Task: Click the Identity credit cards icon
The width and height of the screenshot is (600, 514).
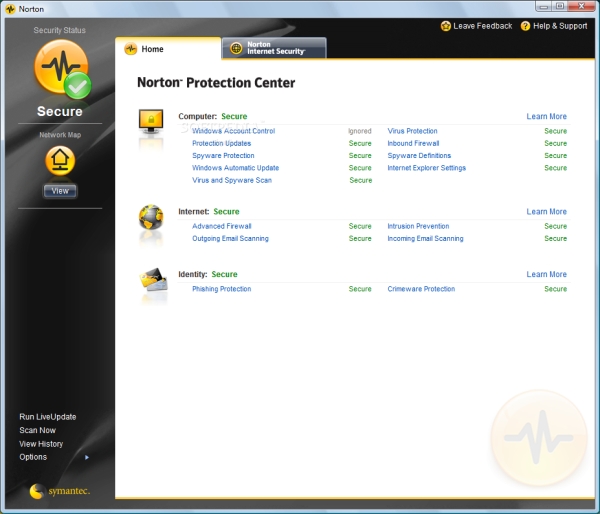Action: click(153, 280)
